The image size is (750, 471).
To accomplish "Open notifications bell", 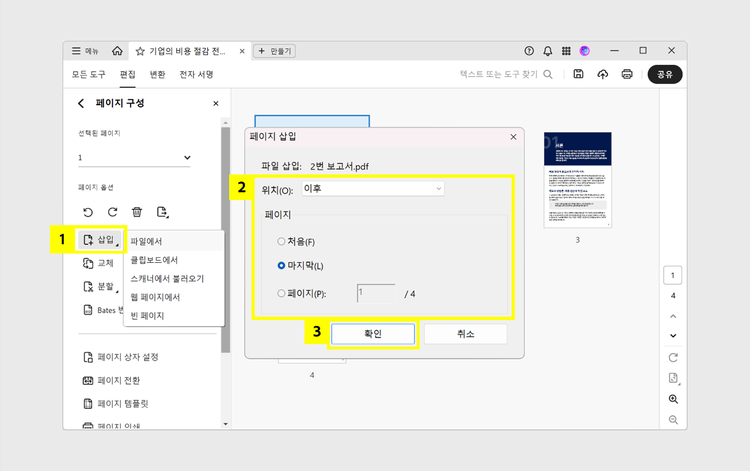I will point(548,51).
